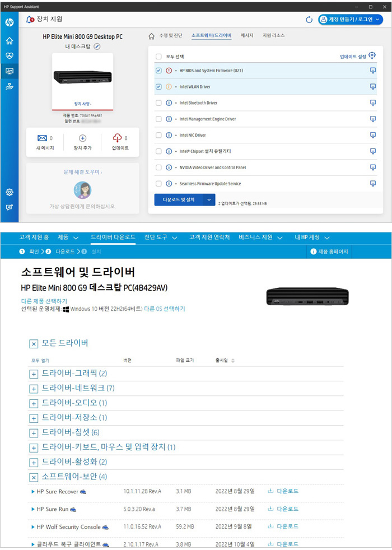Screen dimensions: 392x550
Task: Click the 다른 OS 선택하기 link
Action: (x=165, y=309)
